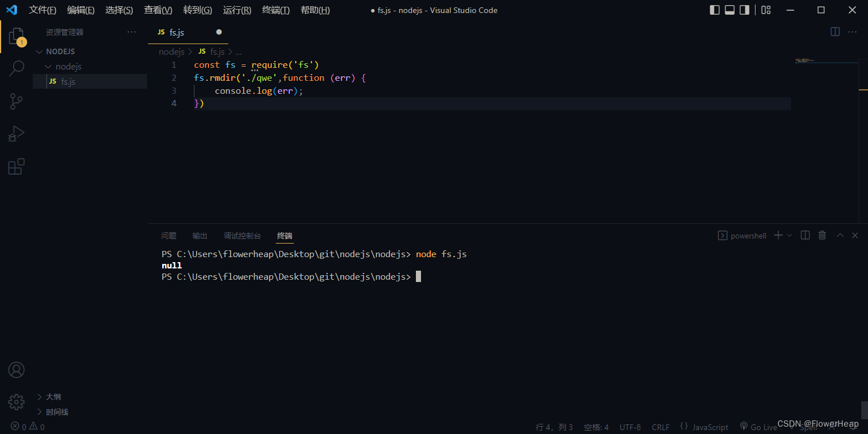Select fs.js in the explorer tree
This screenshot has width=868, height=434.
point(90,81)
